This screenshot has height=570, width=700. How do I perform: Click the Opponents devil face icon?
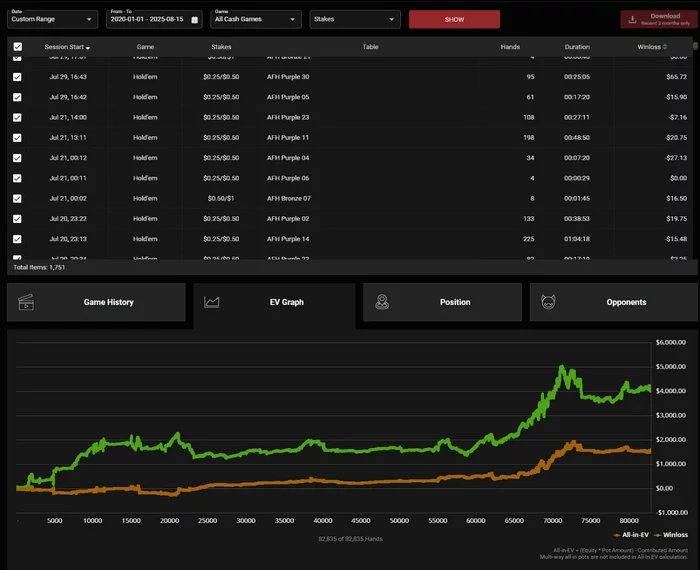point(548,302)
